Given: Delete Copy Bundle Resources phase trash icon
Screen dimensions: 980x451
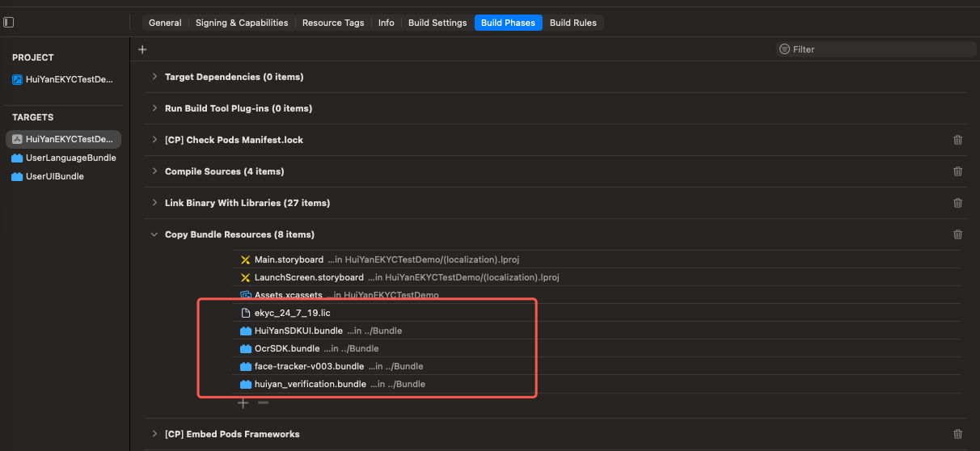Looking at the screenshot, I should 957,234.
